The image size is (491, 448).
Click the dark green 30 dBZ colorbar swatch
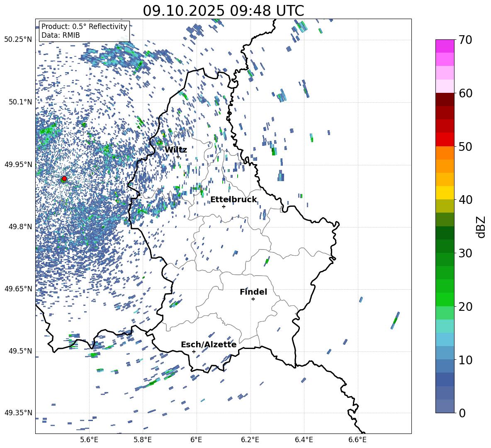[x=445, y=246]
